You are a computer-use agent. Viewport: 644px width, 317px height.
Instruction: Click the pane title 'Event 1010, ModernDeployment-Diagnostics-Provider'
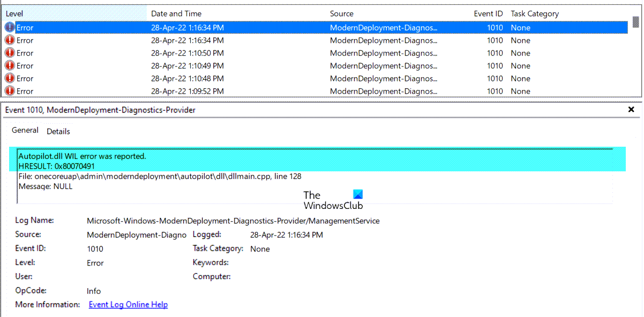pos(100,110)
